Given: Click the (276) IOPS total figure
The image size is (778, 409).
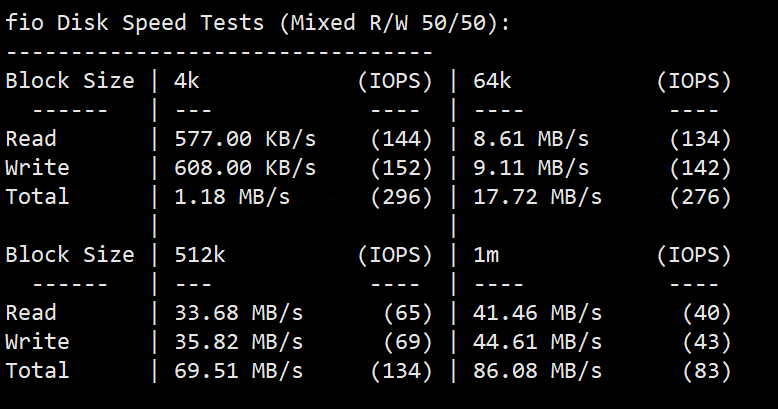Looking at the screenshot, I should (700, 197).
